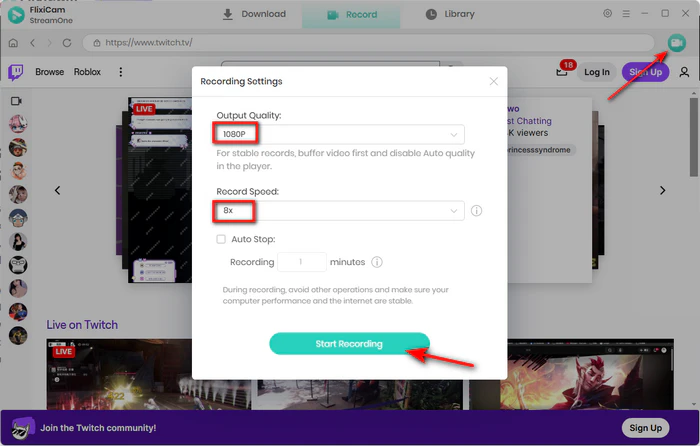The height and width of the screenshot is (446, 700).
Task: Enable the Auto Stop checkbox
Action: (221, 239)
